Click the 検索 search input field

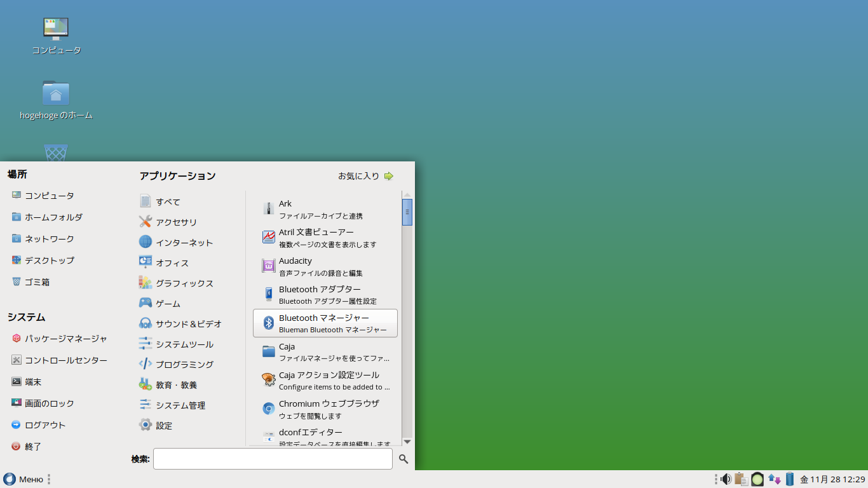click(x=273, y=459)
